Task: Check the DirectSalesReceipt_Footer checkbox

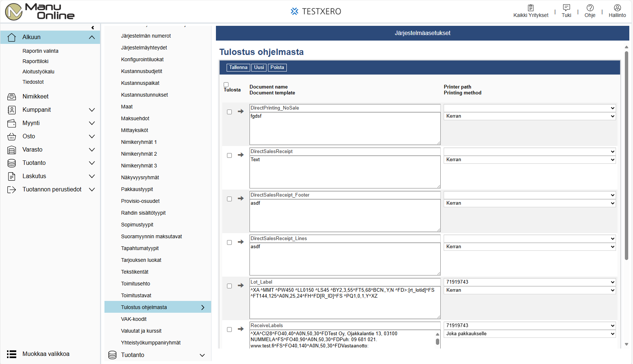Action: coord(229,199)
